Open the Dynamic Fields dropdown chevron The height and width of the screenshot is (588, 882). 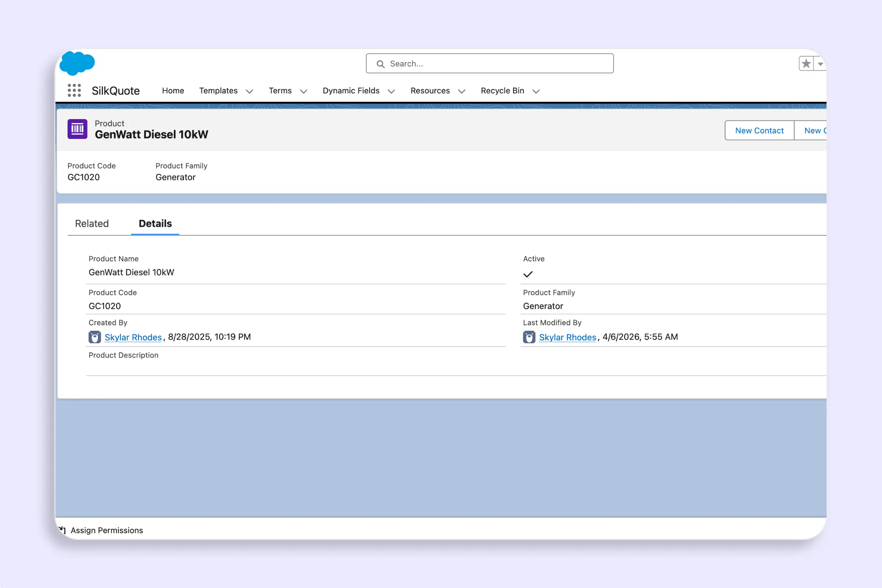coord(391,91)
